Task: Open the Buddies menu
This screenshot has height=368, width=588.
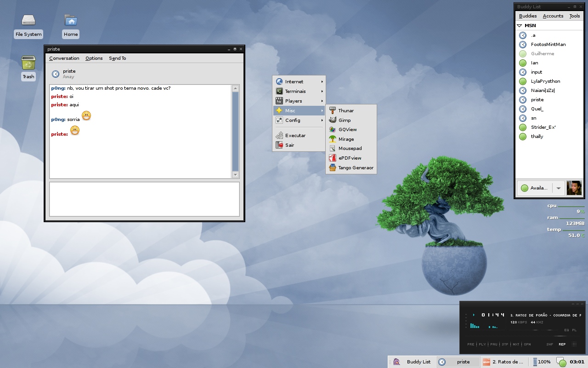Action: pyautogui.click(x=528, y=16)
